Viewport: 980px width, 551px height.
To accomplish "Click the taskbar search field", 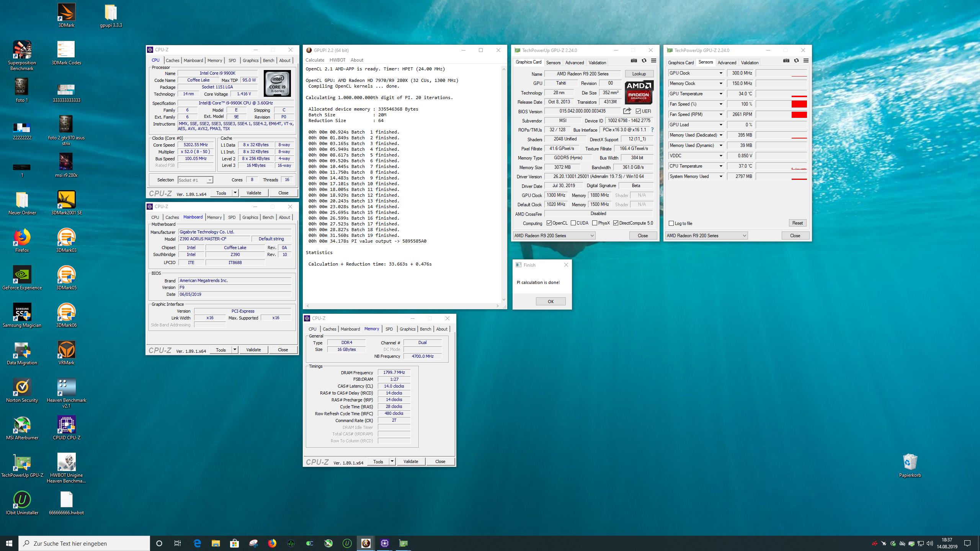I will coord(84,543).
